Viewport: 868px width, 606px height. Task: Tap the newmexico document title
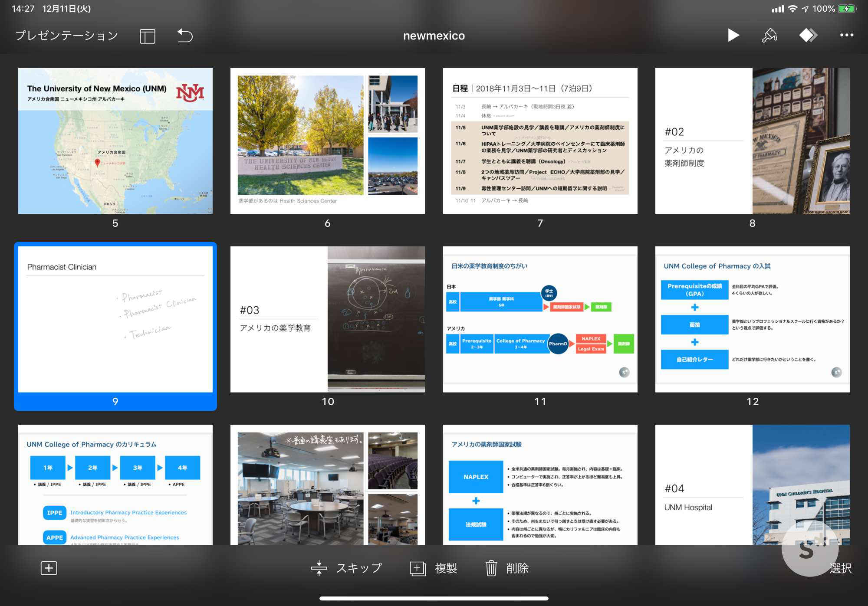click(434, 36)
